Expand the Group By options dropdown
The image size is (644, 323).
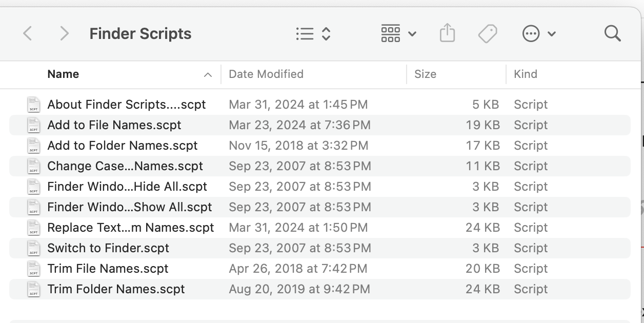click(x=398, y=34)
